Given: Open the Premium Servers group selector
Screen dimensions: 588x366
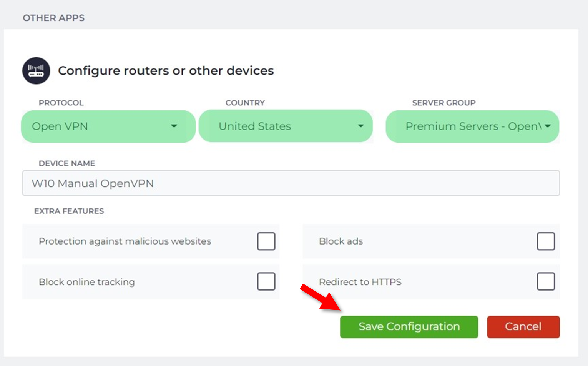Looking at the screenshot, I should tap(472, 126).
